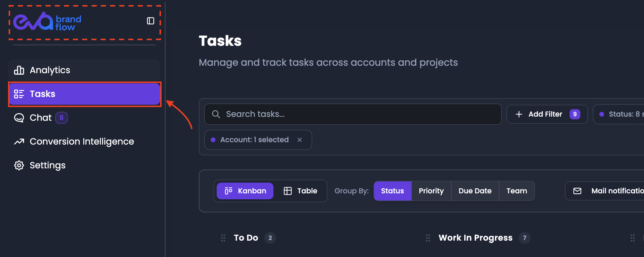The image size is (644, 257).
Task: Switch to Kanban view
Action: (245, 191)
